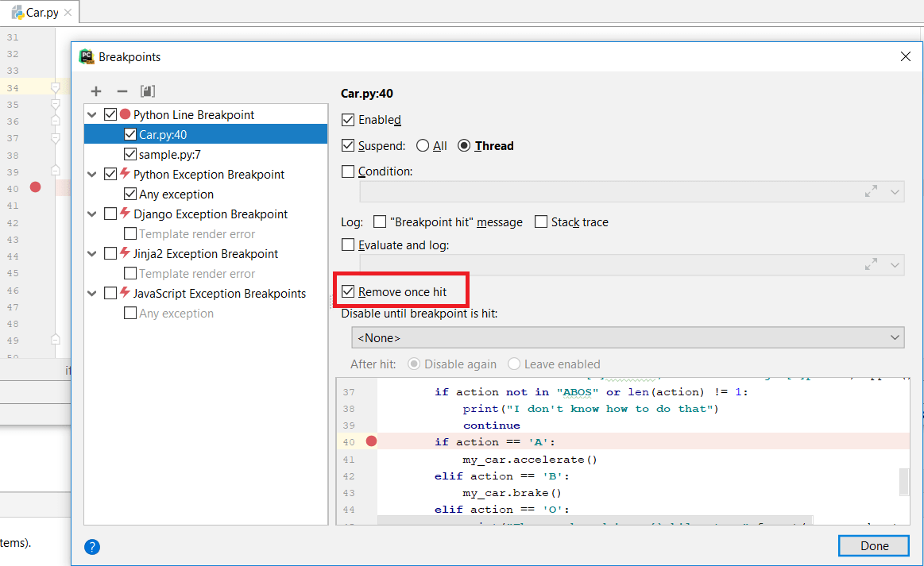
Task: Select the Thread suspend radio button
Action: (x=464, y=145)
